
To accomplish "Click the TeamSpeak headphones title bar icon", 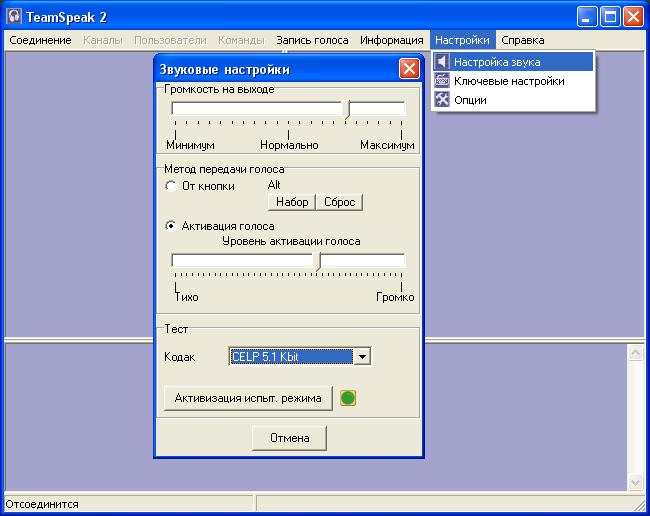I will (14, 17).
